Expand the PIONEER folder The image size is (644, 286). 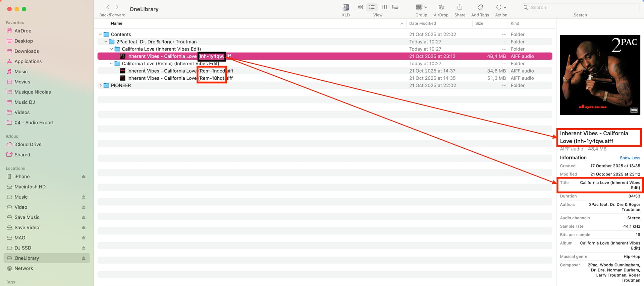[100, 85]
